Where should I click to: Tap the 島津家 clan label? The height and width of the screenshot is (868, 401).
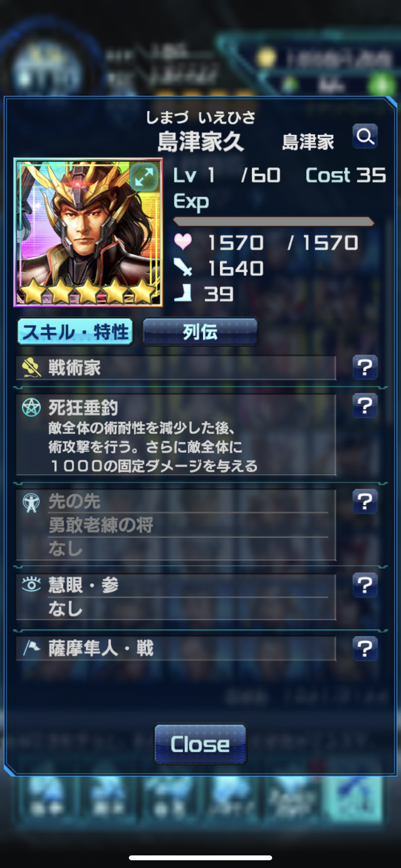[x=308, y=142]
